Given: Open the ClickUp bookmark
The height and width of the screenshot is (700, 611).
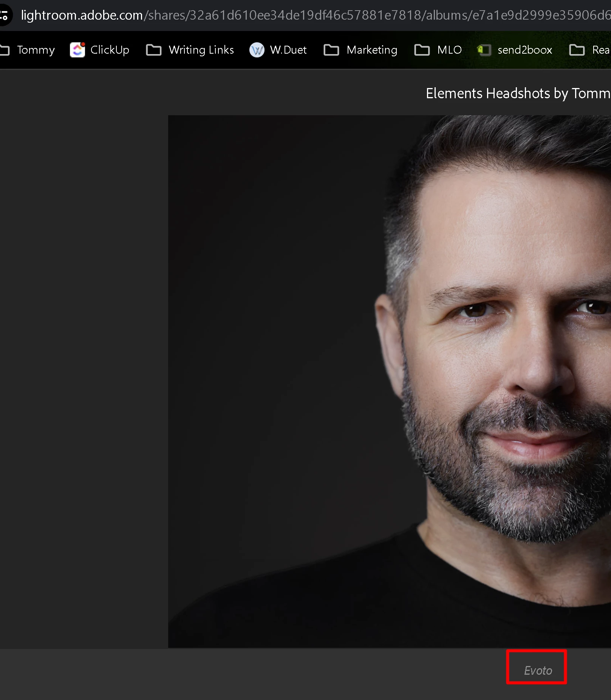Looking at the screenshot, I should 100,50.
